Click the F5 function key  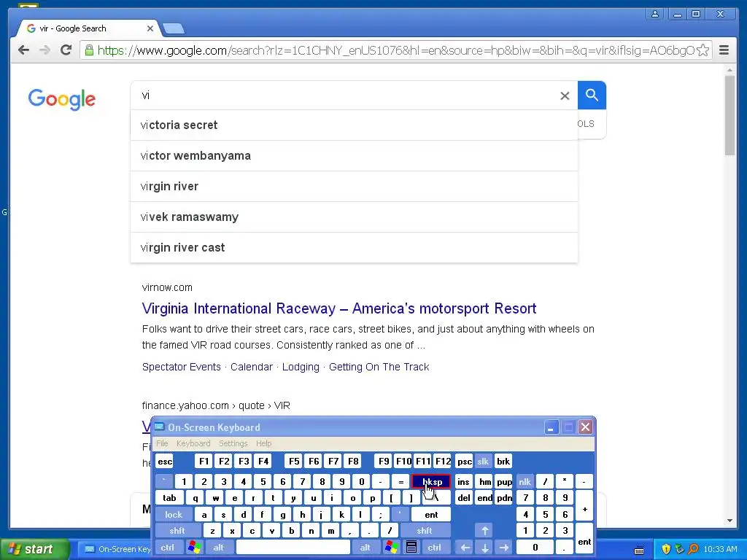pos(294,461)
